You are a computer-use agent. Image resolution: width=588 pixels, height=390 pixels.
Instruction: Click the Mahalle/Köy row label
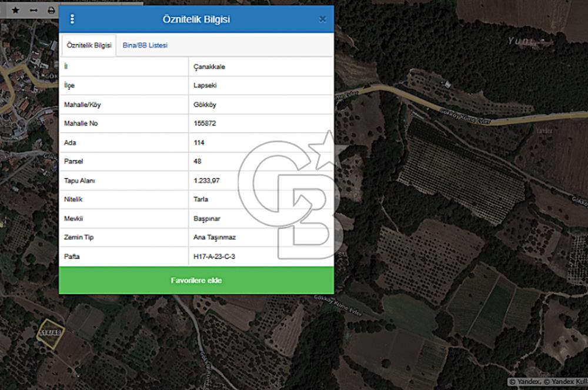[x=82, y=105]
